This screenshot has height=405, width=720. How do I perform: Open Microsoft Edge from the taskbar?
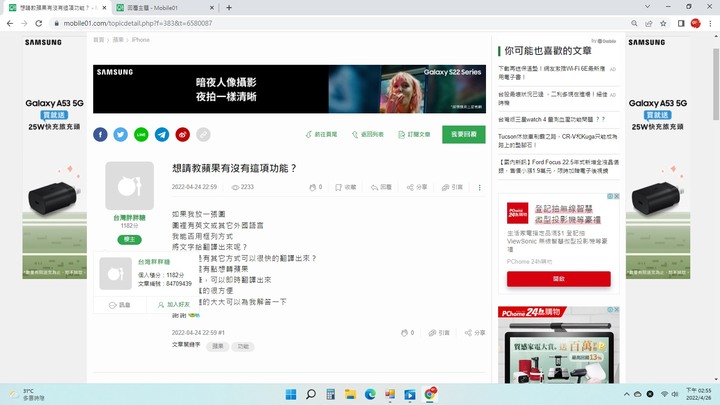370,394
